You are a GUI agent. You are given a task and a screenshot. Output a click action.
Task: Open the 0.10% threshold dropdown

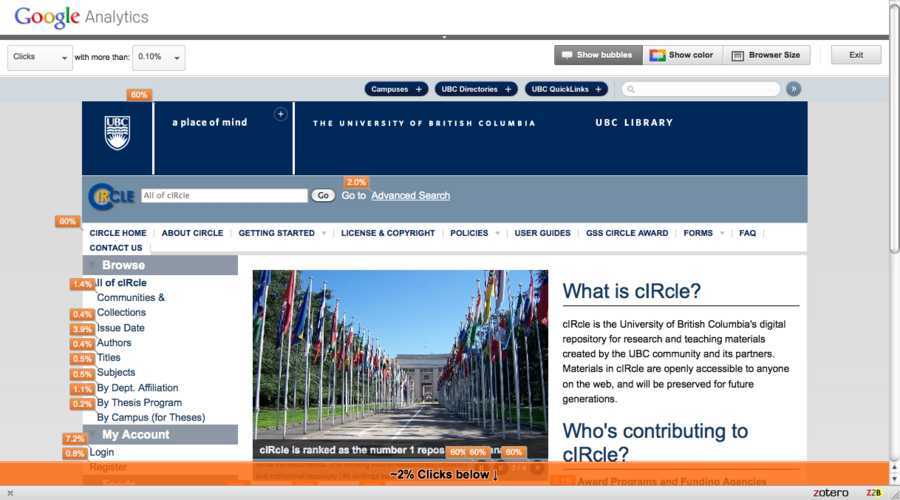159,57
